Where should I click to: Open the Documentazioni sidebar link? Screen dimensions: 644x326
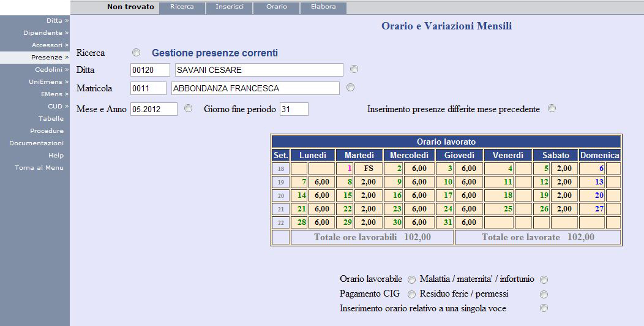click(36, 143)
